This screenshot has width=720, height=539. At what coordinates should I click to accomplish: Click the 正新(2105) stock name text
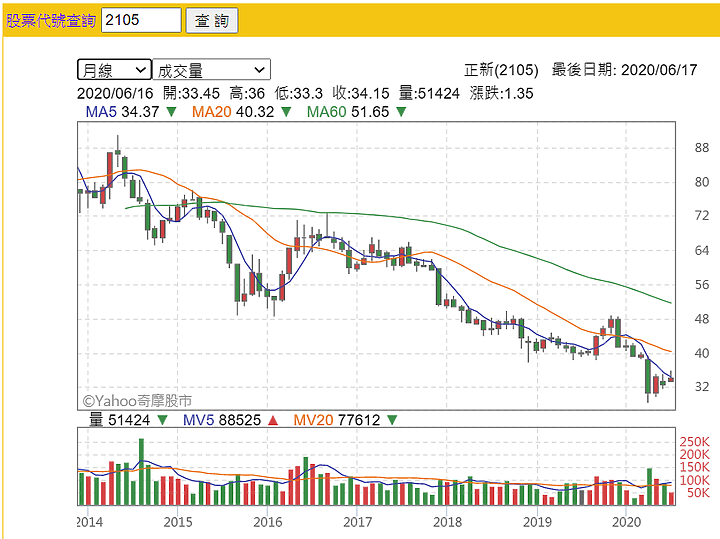[x=501, y=70]
